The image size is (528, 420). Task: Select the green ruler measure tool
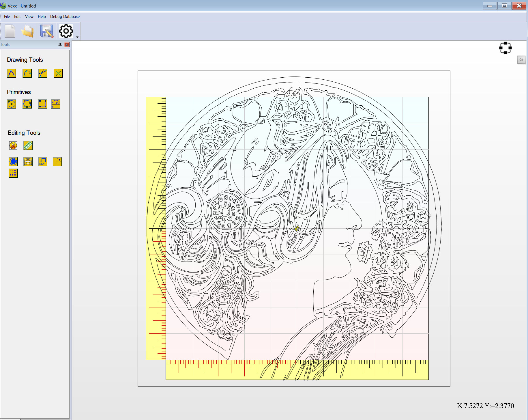pyautogui.click(x=28, y=145)
